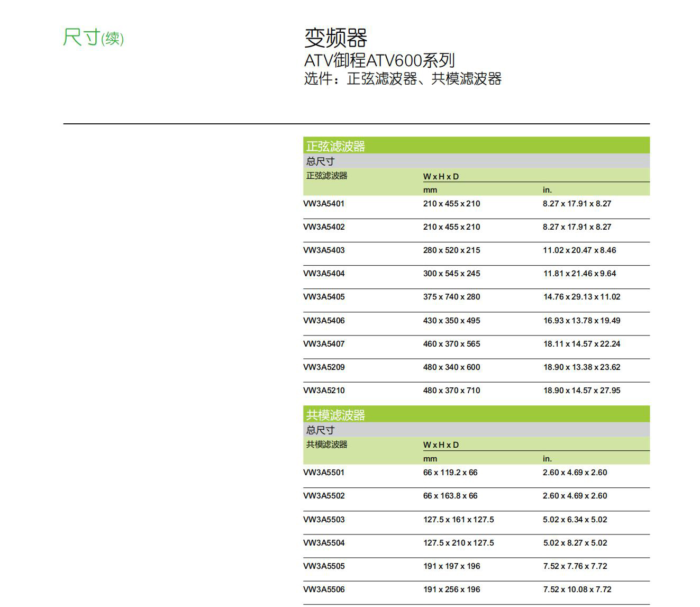The height and width of the screenshot is (607, 700).
Task: Click dimension 127.5 x 210 x 127.5
Action: coord(458,543)
